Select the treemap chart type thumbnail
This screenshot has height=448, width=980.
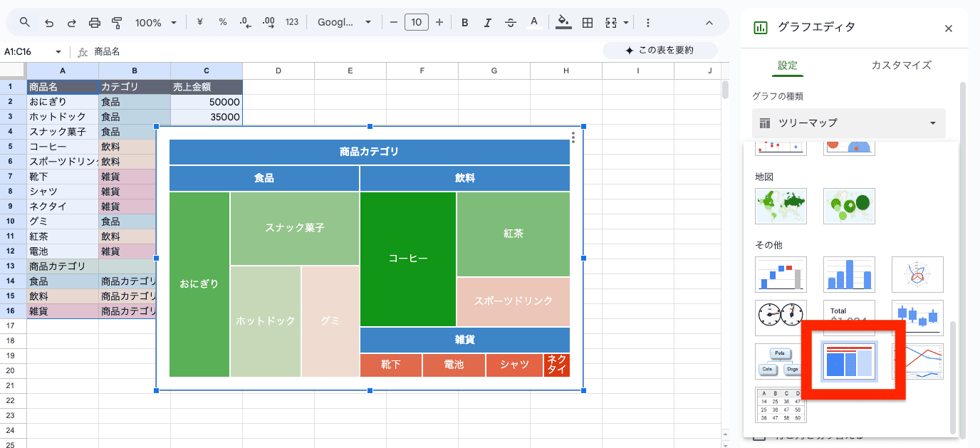[x=849, y=361]
